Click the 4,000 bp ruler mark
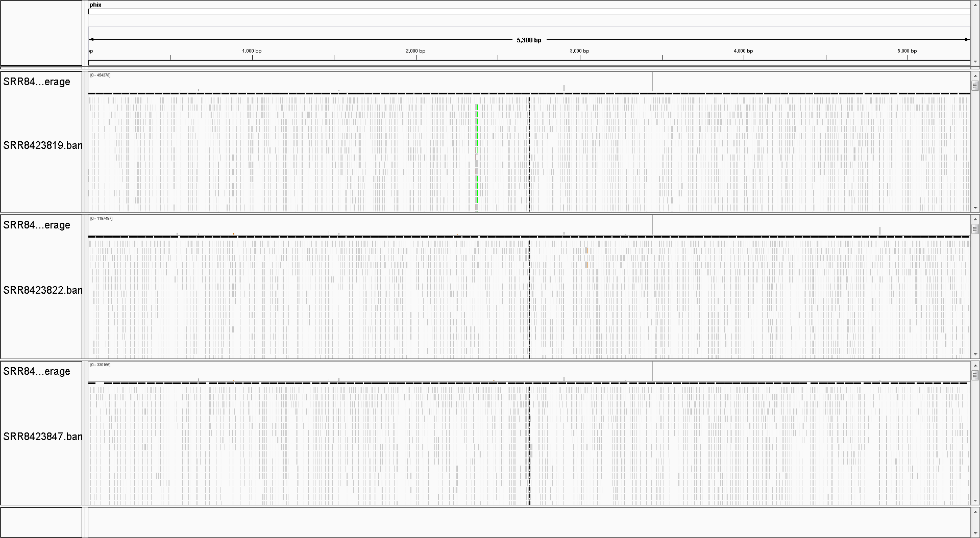The image size is (980, 538). tap(743, 51)
